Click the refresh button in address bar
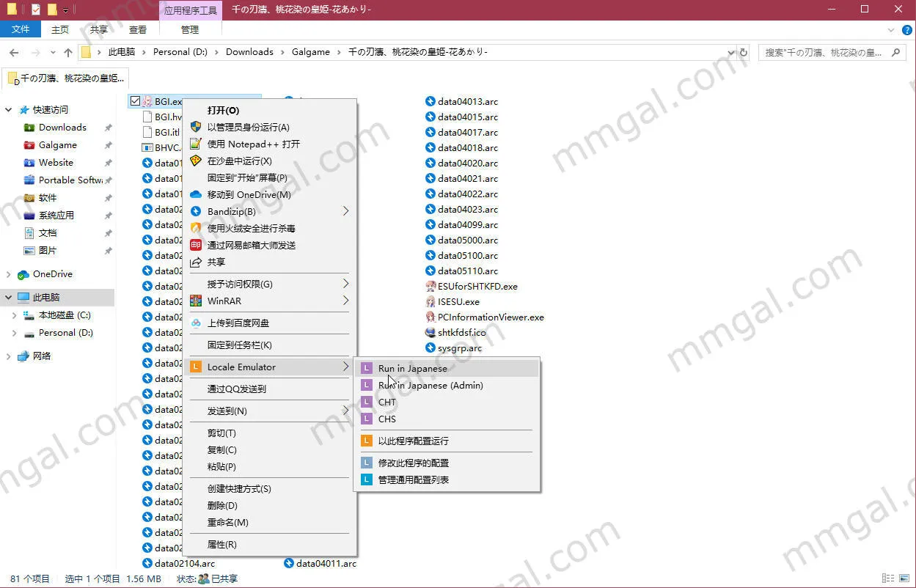916x588 pixels. point(744,53)
